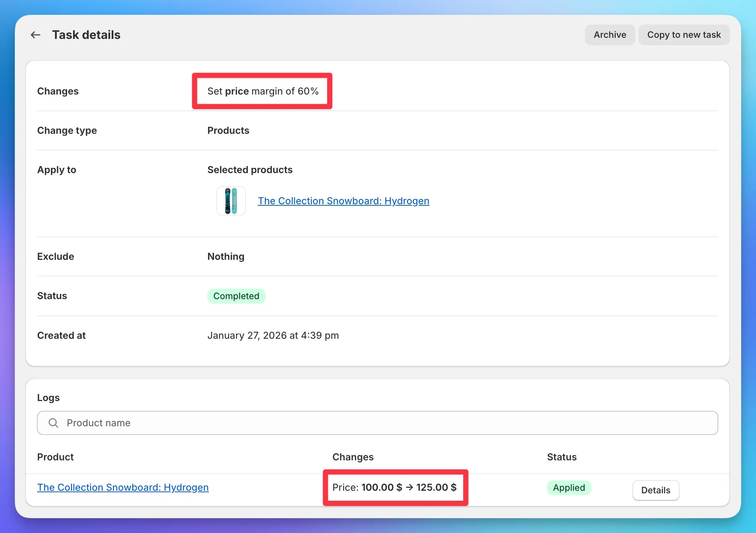Click the Logs section heading
This screenshot has width=756, height=533.
48,397
